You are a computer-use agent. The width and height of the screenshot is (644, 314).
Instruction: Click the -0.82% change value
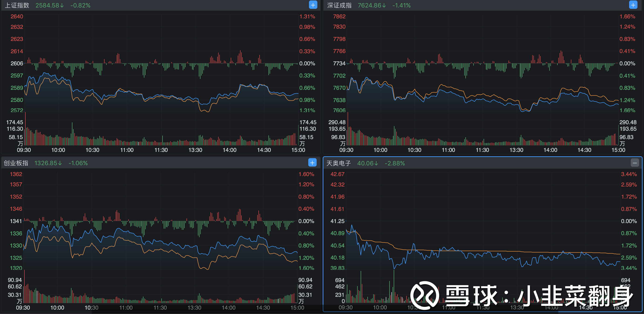tap(80, 5)
